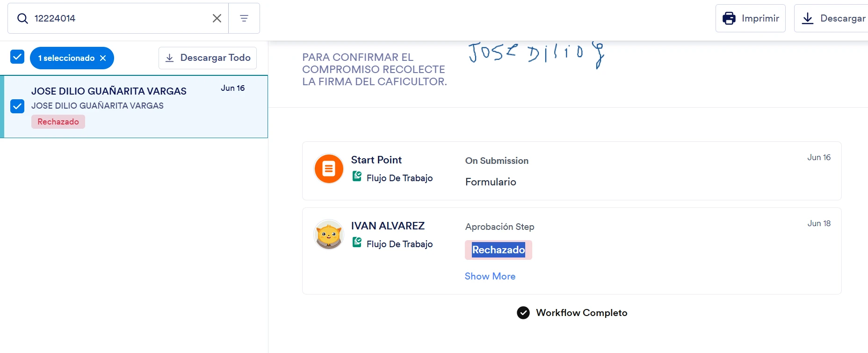
Task: Click the Descargar Todo download icon
Action: pyautogui.click(x=170, y=58)
